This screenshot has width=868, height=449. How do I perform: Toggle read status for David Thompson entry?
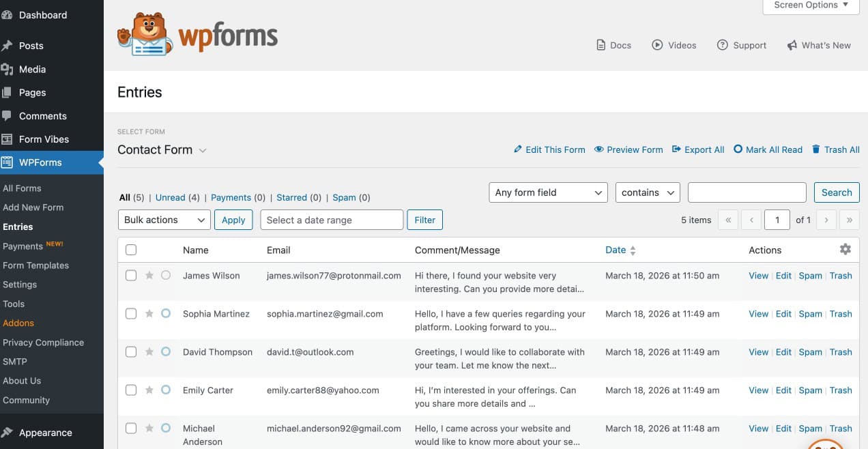[x=166, y=352]
